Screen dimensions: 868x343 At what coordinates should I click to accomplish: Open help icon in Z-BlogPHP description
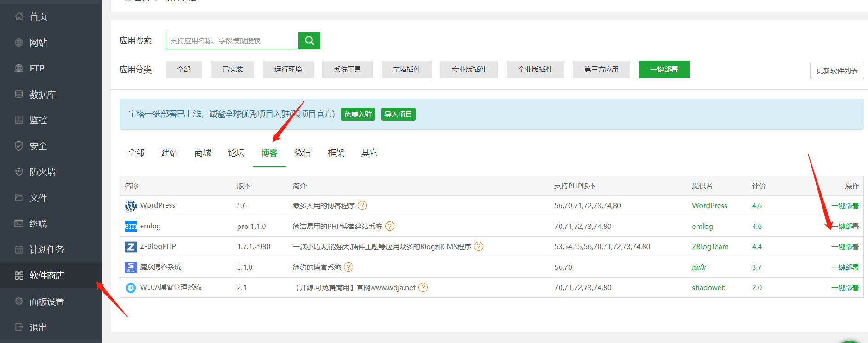[x=479, y=246]
